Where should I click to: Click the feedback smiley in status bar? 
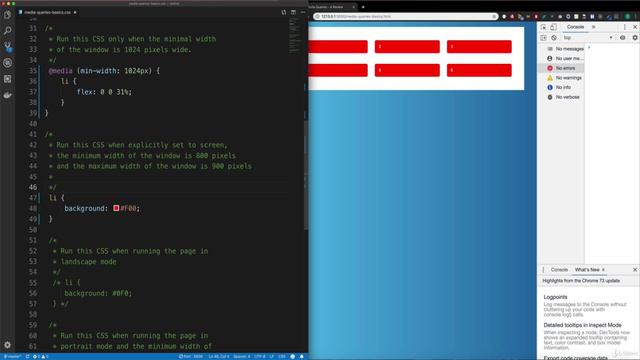click(x=292, y=356)
